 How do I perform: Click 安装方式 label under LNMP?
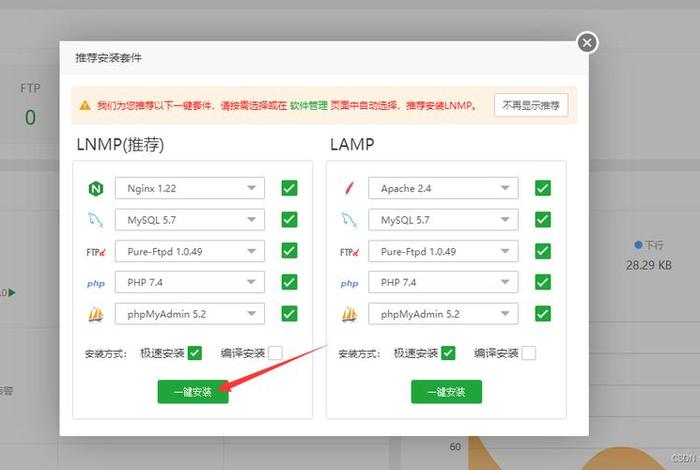coord(106,354)
